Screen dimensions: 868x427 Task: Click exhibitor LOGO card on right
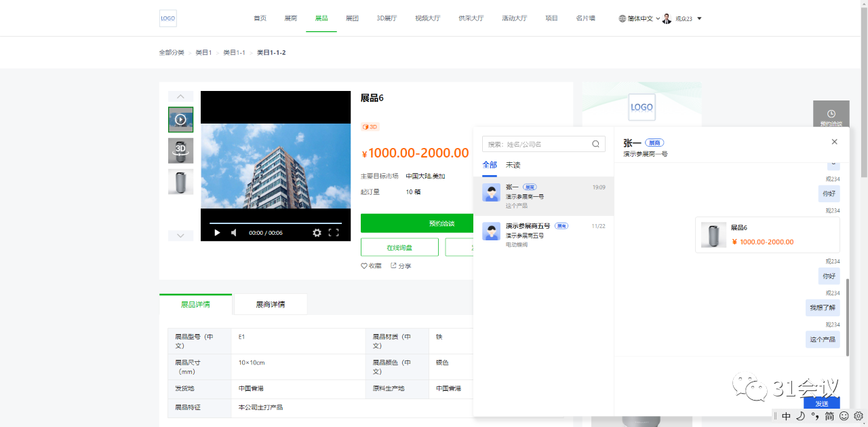click(x=642, y=107)
